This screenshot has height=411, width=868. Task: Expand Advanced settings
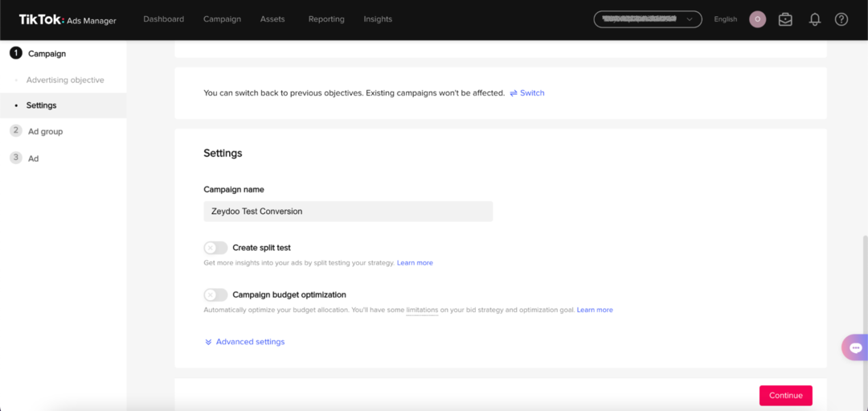click(x=244, y=342)
